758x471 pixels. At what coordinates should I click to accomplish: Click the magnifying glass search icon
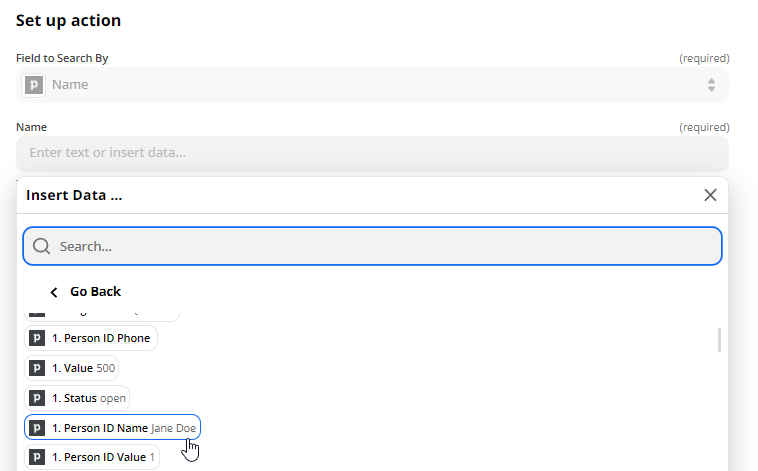pos(42,246)
